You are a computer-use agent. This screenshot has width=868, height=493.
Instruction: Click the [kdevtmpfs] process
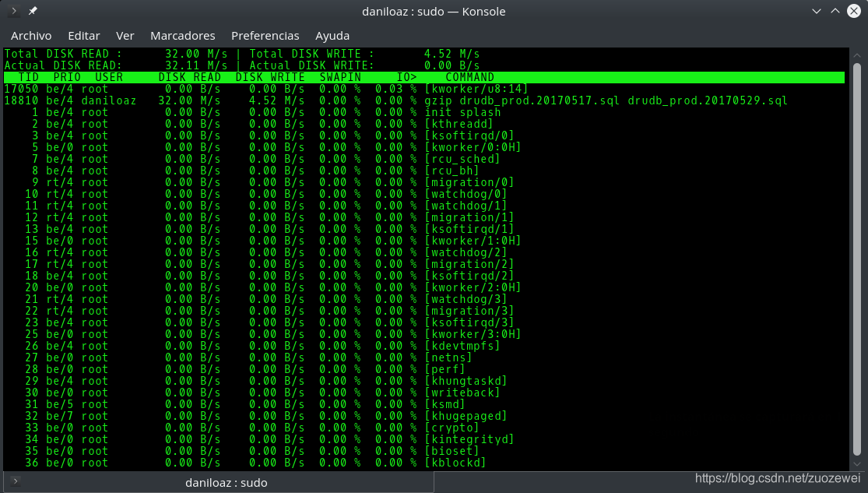[462, 346]
